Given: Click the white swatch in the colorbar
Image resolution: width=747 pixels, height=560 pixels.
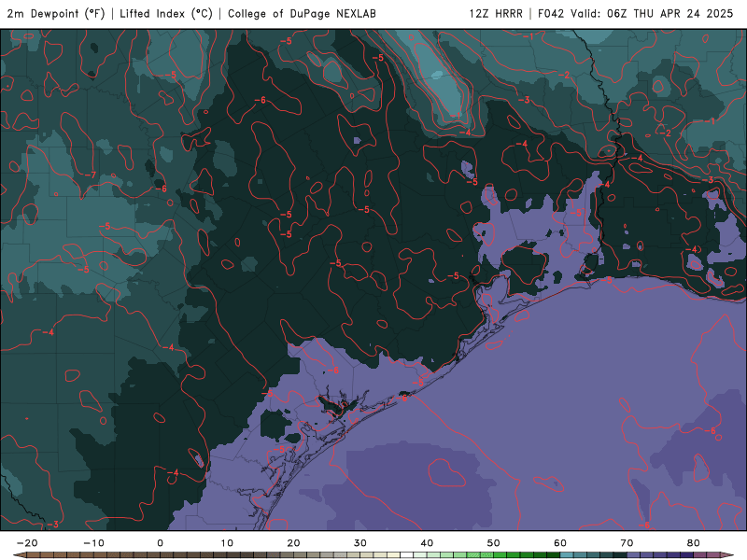Looking at the screenshot, I should point(407,554).
